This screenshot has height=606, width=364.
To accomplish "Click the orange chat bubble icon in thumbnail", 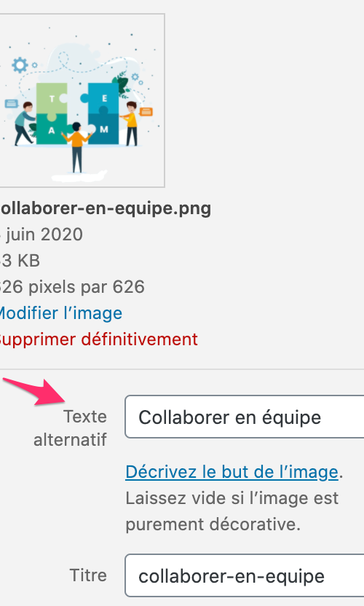I will [x=146, y=111].
